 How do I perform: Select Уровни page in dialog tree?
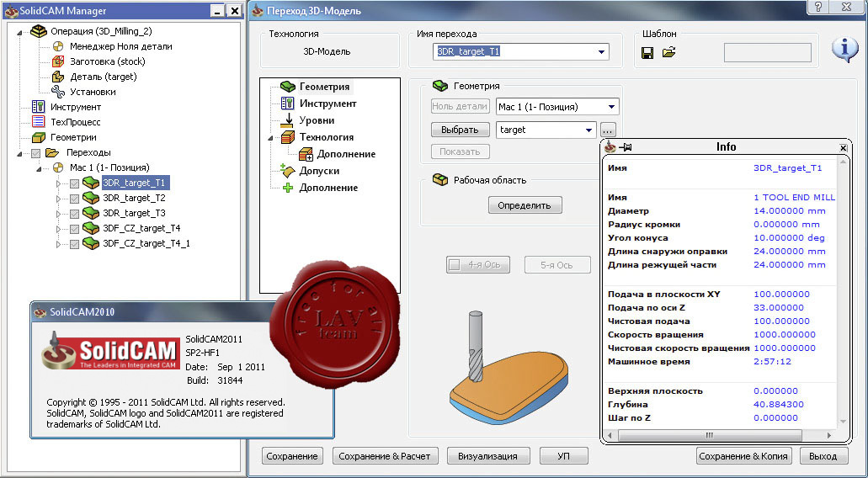(x=317, y=120)
